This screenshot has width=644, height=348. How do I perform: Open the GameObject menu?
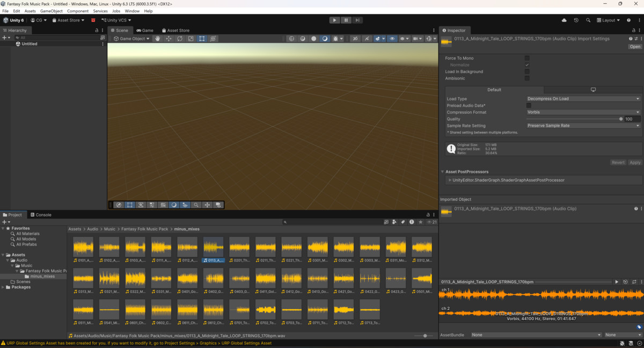(x=52, y=11)
